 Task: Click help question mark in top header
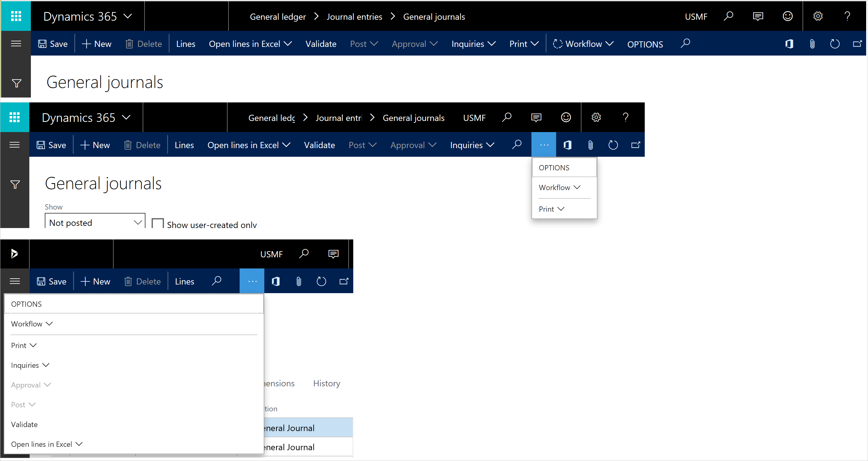847,16
